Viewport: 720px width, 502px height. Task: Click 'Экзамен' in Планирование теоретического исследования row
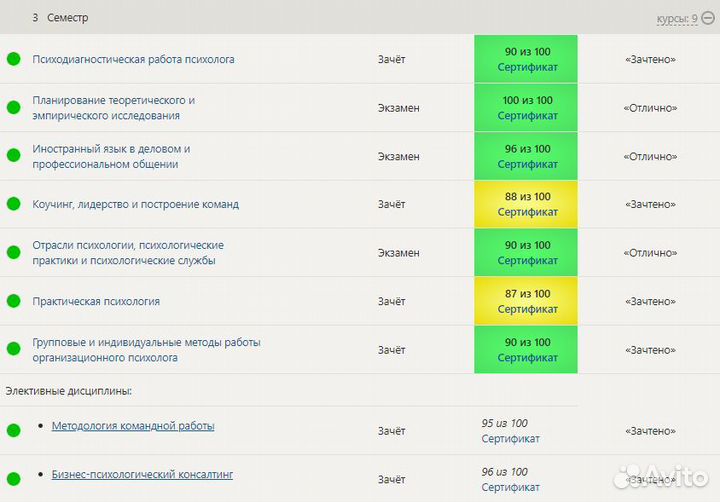tap(399, 108)
